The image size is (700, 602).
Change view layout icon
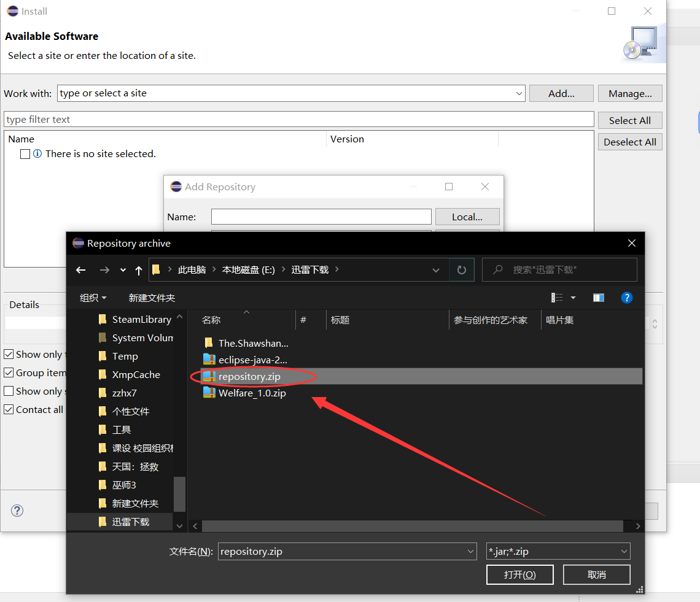[x=557, y=298]
